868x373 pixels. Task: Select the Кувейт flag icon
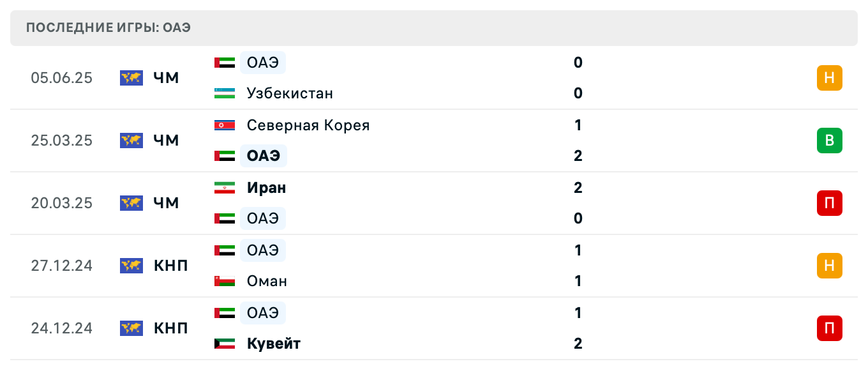tap(225, 344)
